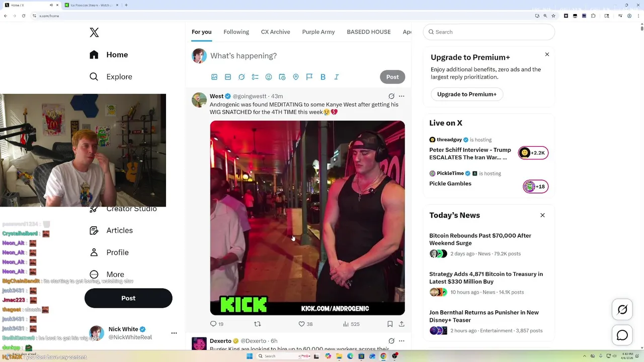This screenshot has height=362, width=644.
Task: Play the Androgenic Kick video
Action: click(x=307, y=218)
